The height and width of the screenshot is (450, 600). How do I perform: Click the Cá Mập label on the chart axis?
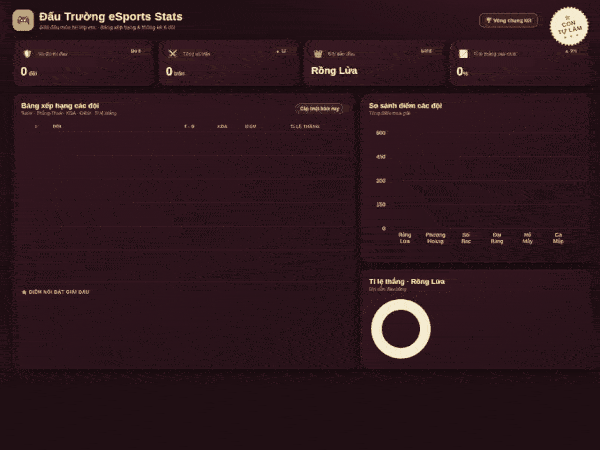(x=558, y=238)
